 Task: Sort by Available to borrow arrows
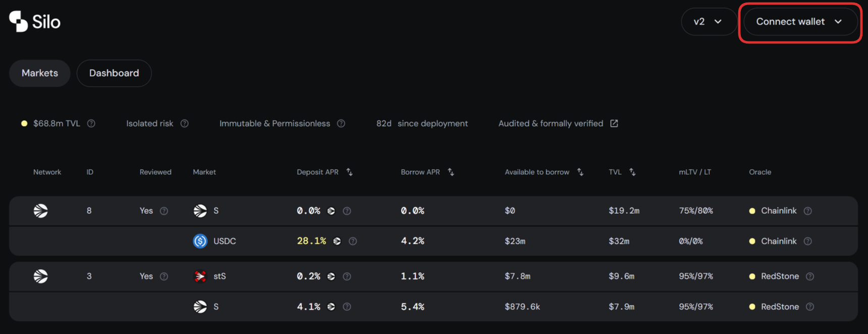(x=580, y=172)
